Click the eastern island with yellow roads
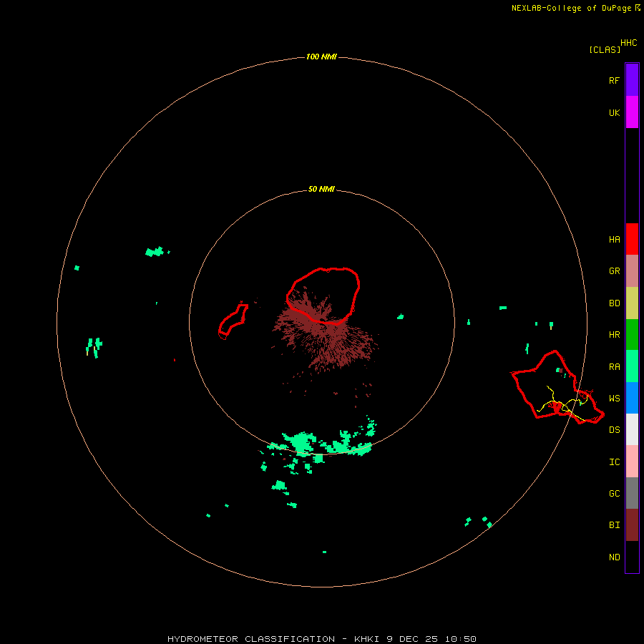This screenshot has width=644, height=644. point(557,387)
